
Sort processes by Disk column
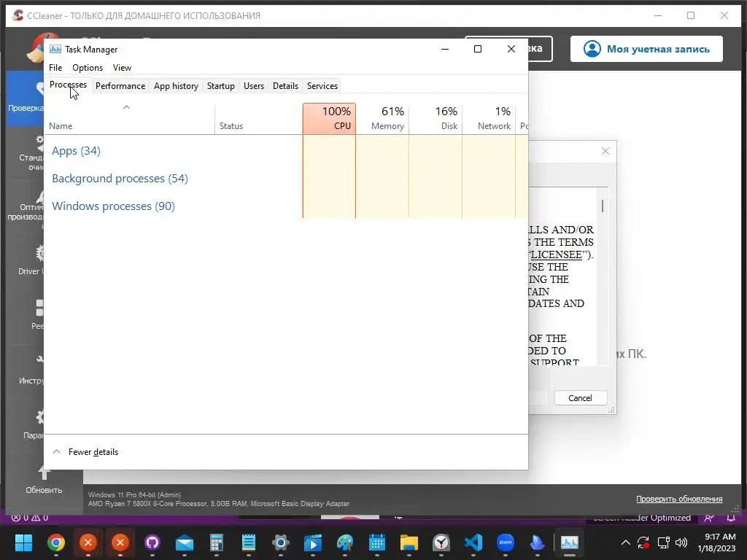click(x=436, y=119)
